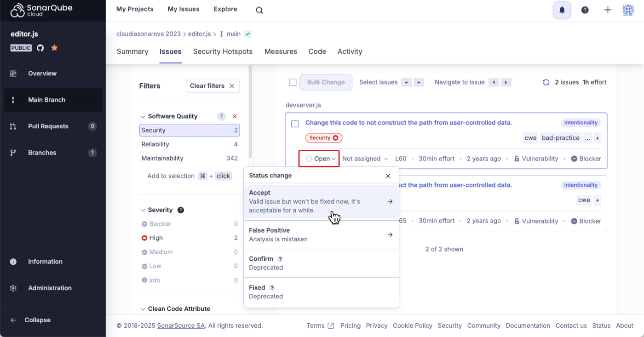Open the GitHub repository icon for editor.js
Image resolution: width=644 pixels, height=337 pixels.
(40, 47)
